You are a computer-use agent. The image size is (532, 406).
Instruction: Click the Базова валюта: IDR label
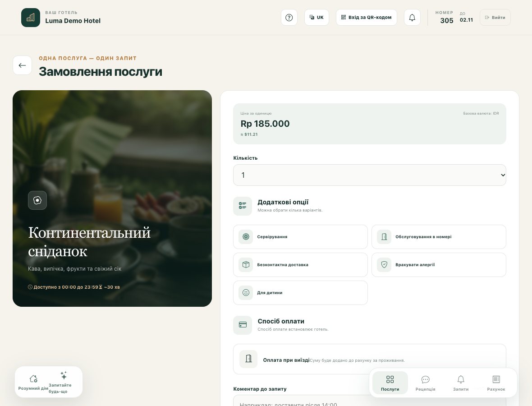click(x=481, y=113)
